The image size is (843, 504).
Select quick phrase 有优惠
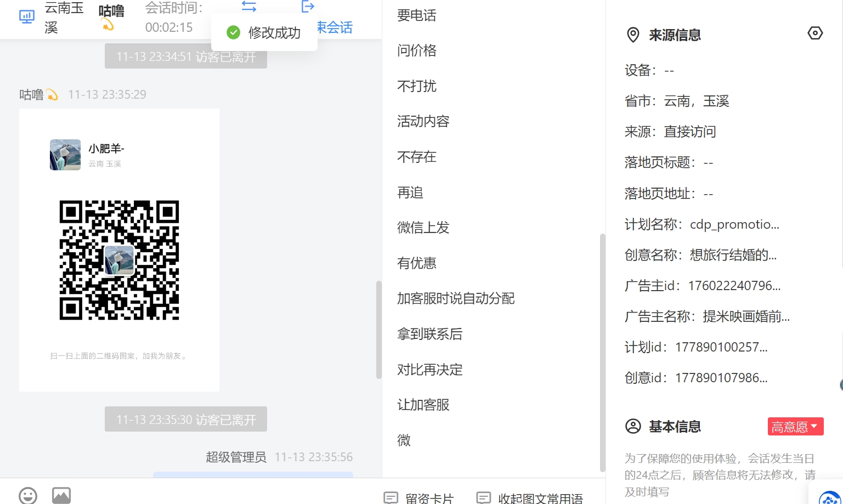pyautogui.click(x=417, y=263)
